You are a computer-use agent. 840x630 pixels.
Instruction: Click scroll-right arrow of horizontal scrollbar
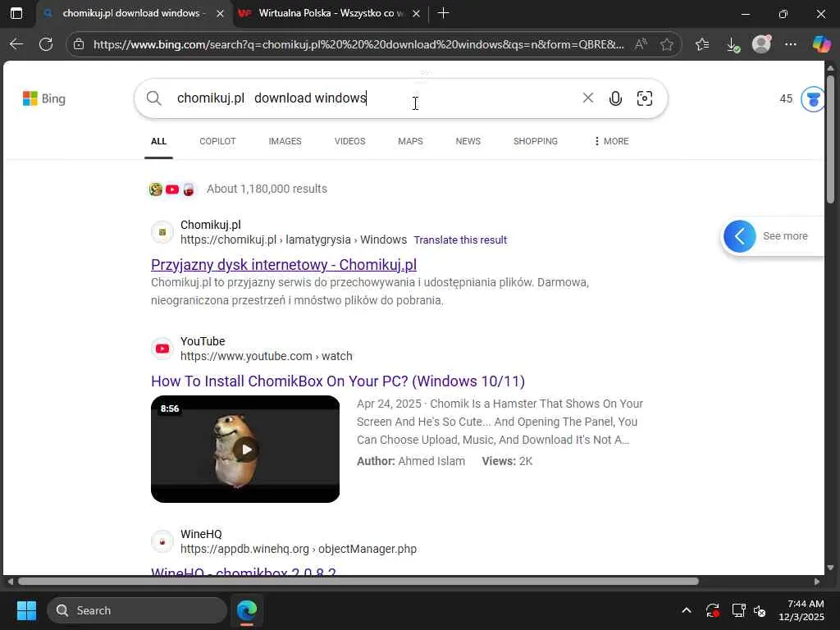(x=817, y=582)
